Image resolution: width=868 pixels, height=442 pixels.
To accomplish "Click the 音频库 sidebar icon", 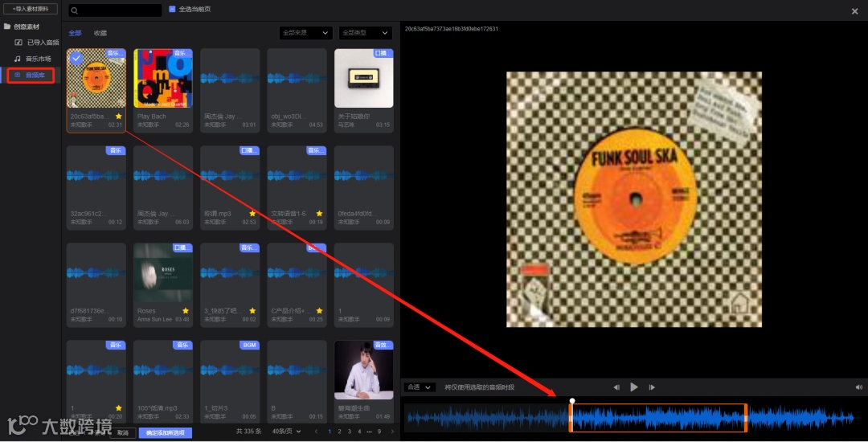I will 17,75.
